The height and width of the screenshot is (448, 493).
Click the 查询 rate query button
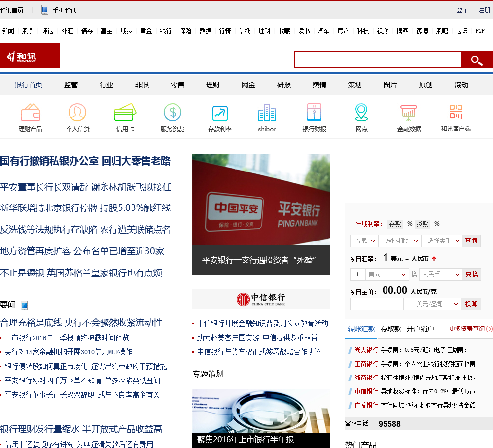471,241
